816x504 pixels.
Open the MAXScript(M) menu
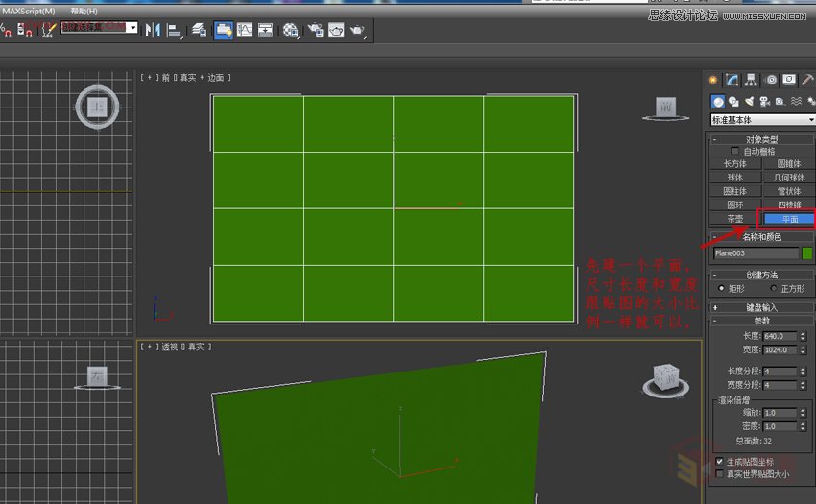tap(29, 11)
